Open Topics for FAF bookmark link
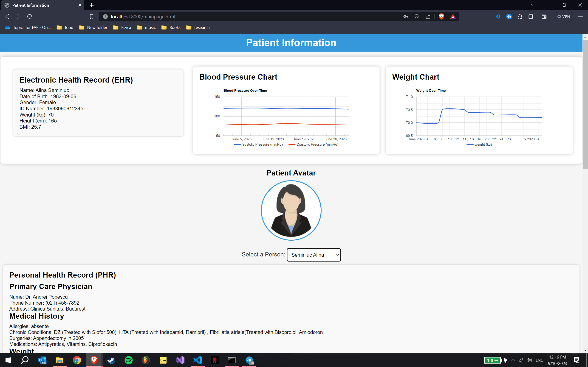The height and width of the screenshot is (367, 588). (28, 28)
